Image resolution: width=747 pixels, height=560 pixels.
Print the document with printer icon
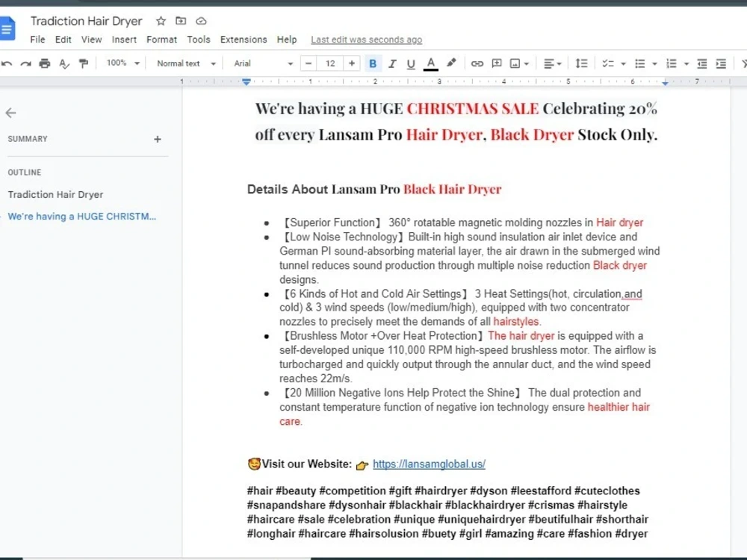45,63
